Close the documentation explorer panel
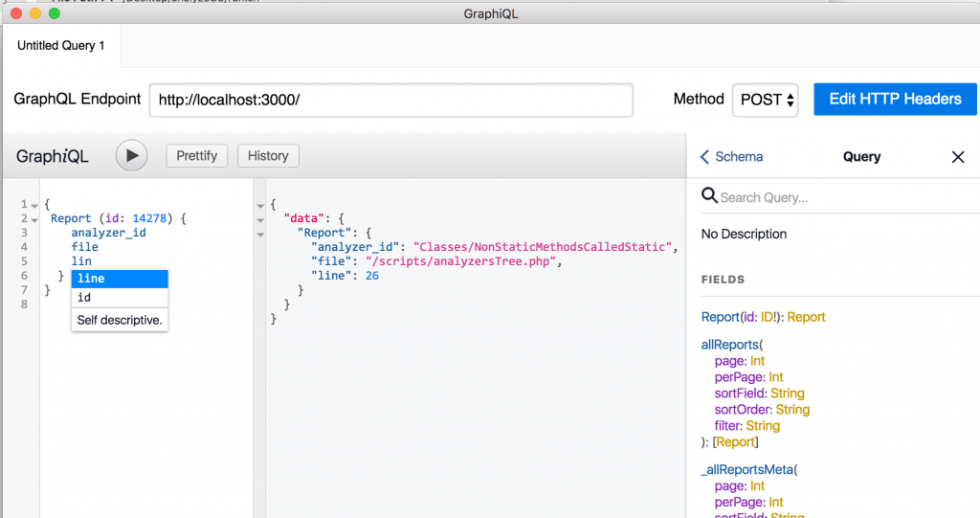This screenshot has width=980, height=518. [957, 157]
